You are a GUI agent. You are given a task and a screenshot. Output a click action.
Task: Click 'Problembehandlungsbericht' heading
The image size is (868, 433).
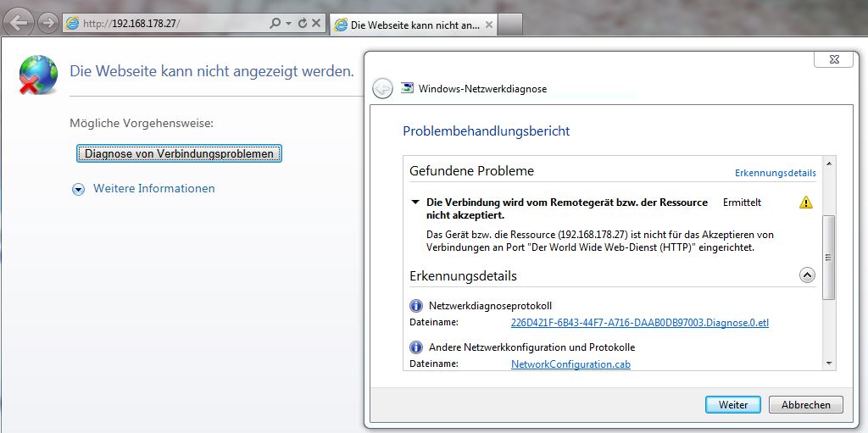coord(486,131)
